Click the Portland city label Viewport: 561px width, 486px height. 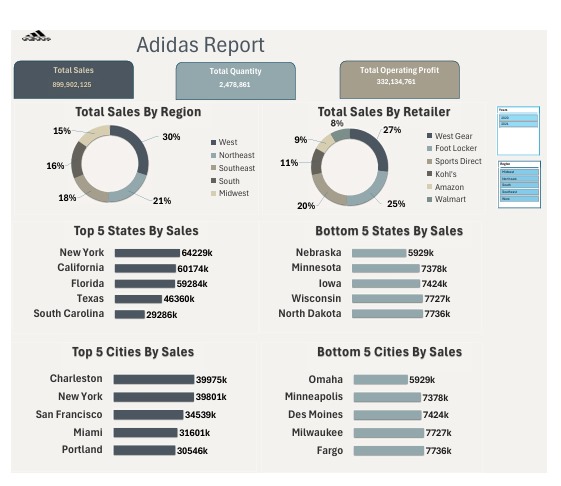tap(82, 449)
